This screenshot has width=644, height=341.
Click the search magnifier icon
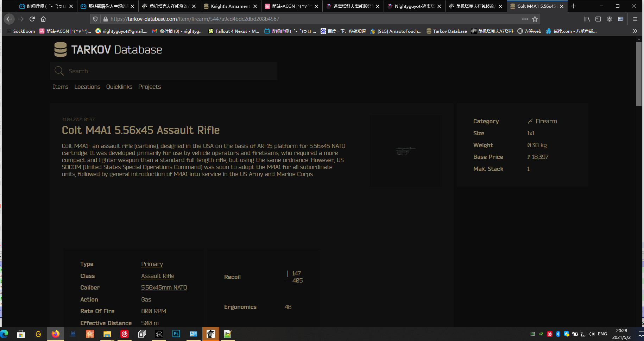59,71
